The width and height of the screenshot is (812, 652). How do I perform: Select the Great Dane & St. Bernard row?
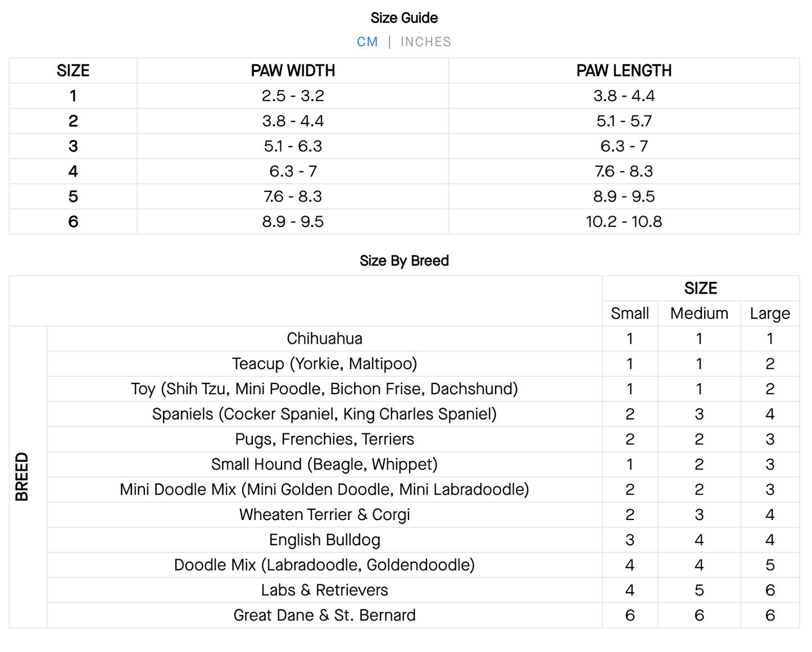[x=324, y=615]
